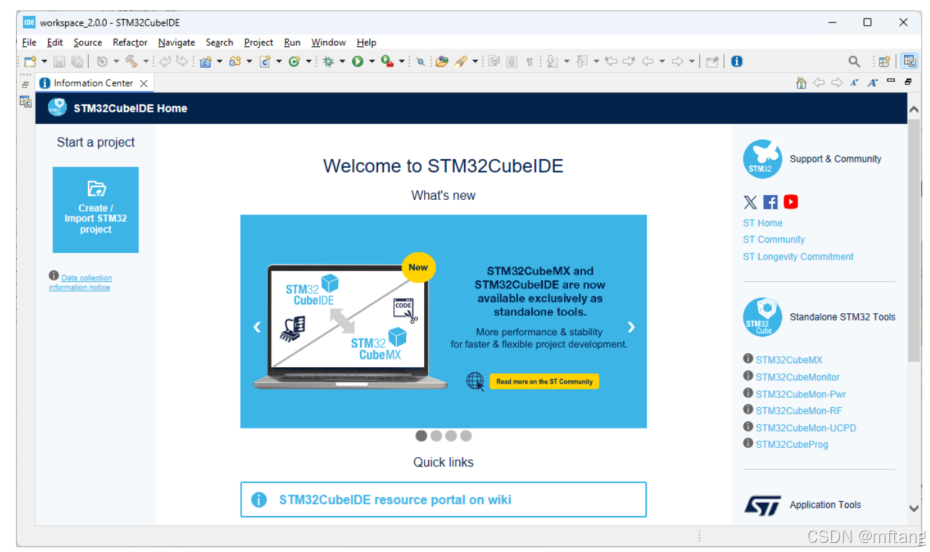Screen dimensions: 930x552
Task: Open the Help menu
Action: tap(366, 43)
